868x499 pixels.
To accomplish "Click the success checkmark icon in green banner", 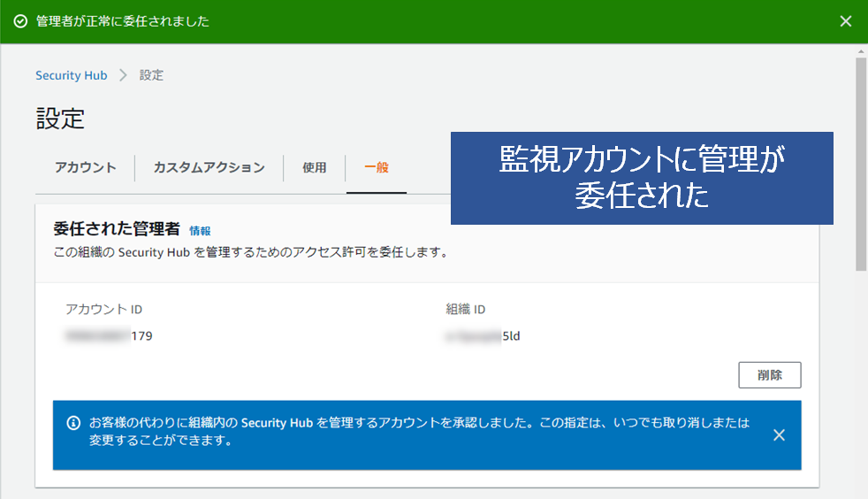I will point(21,21).
